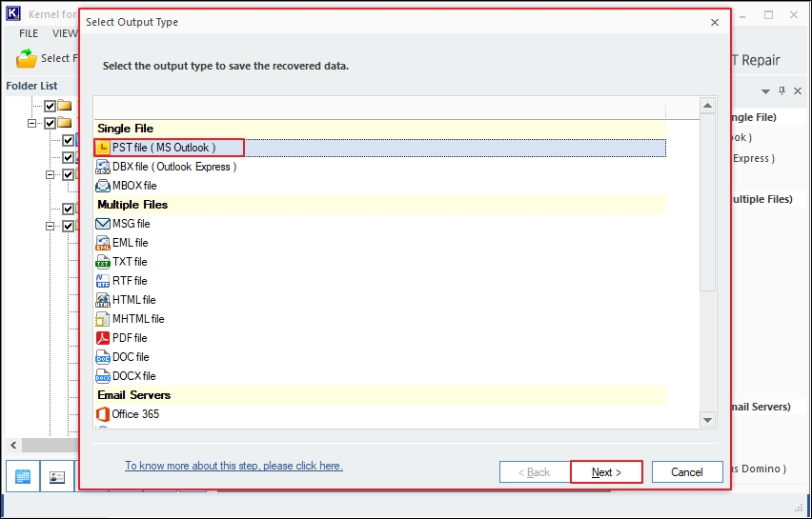Choose the HTML file option
Viewport: 812px width, 519px height.
pyautogui.click(x=379, y=300)
